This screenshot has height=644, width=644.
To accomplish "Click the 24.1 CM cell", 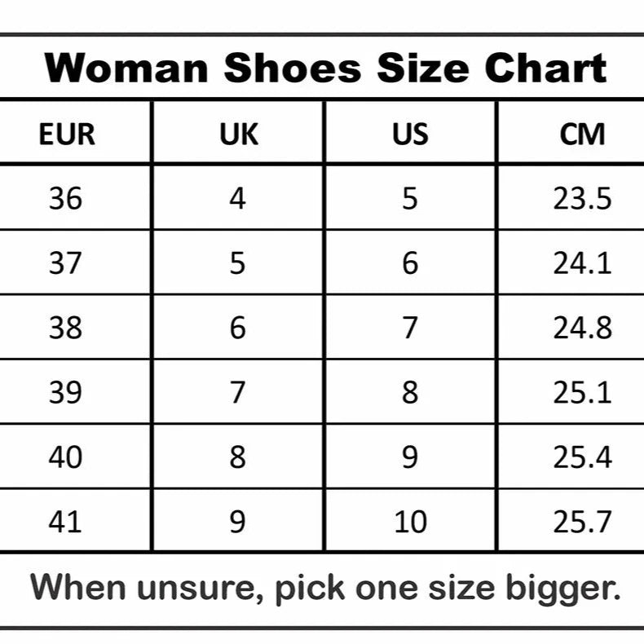I will point(582,262).
